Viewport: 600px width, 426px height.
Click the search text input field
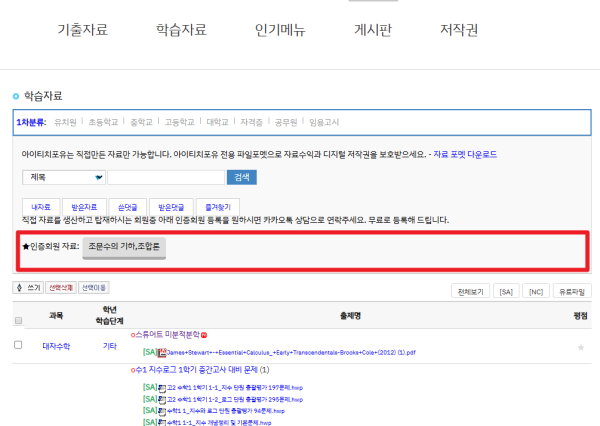166,177
